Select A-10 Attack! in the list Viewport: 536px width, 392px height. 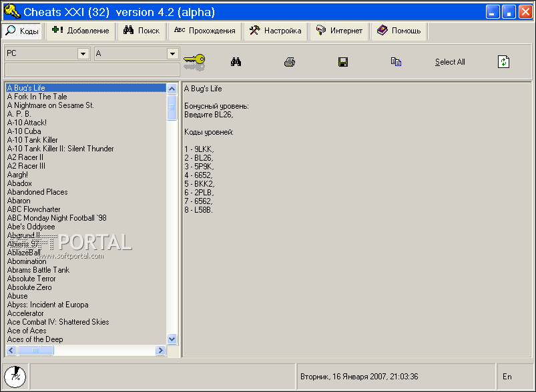[x=86, y=123]
